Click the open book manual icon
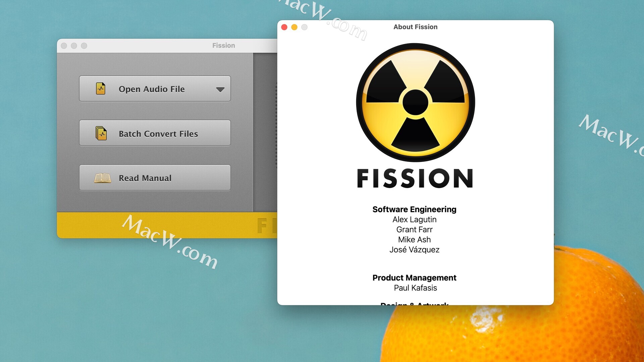This screenshot has height=362, width=644. coord(102,178)
